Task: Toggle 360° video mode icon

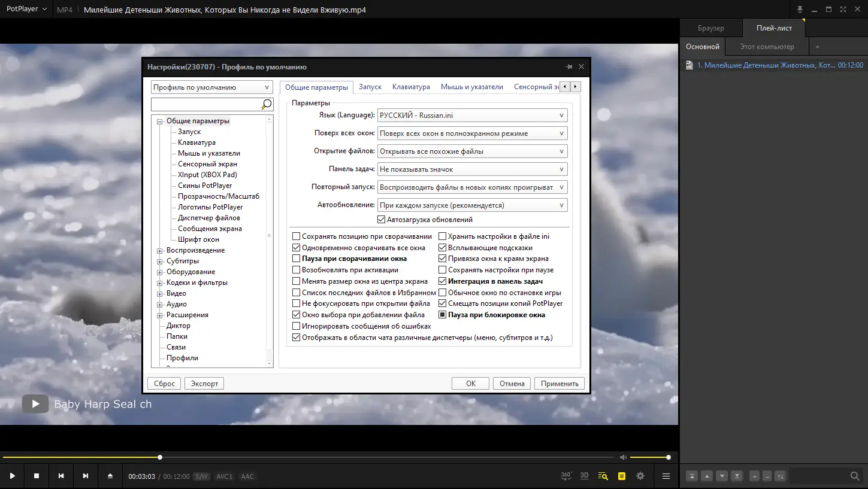Action: (566, 476)
